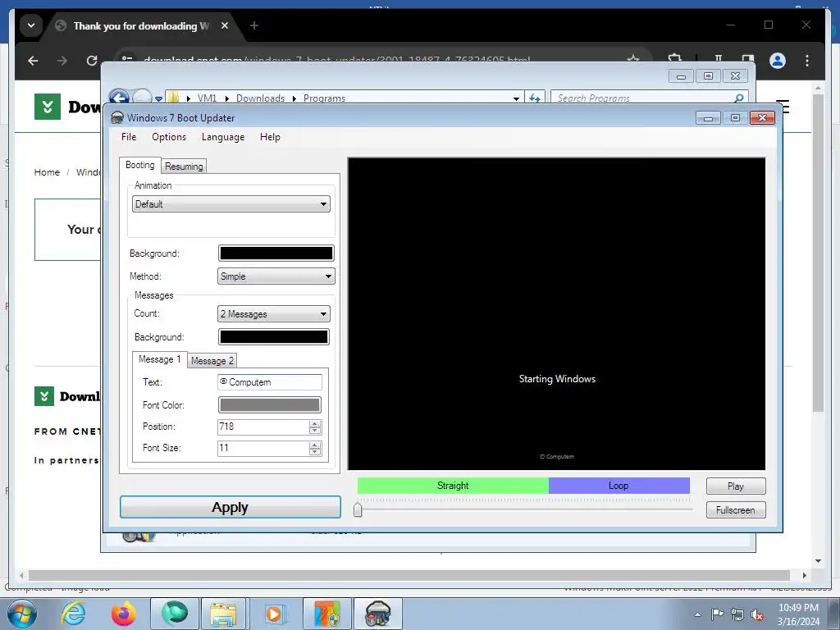This screenshot has height=630, width=840.
Task: Click the Fullscreen button
Action: pyautogui.click(x=736, y=510)
